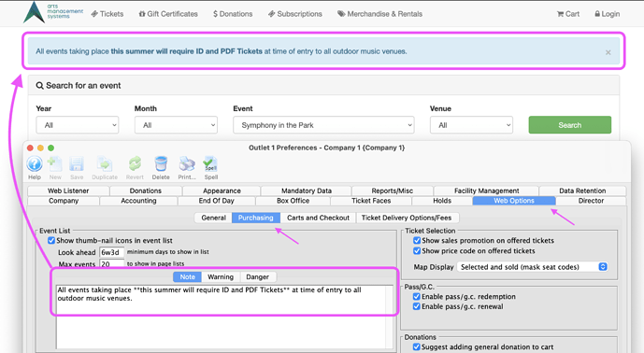Click the Arts Management Systems logo

coord(53,12)
